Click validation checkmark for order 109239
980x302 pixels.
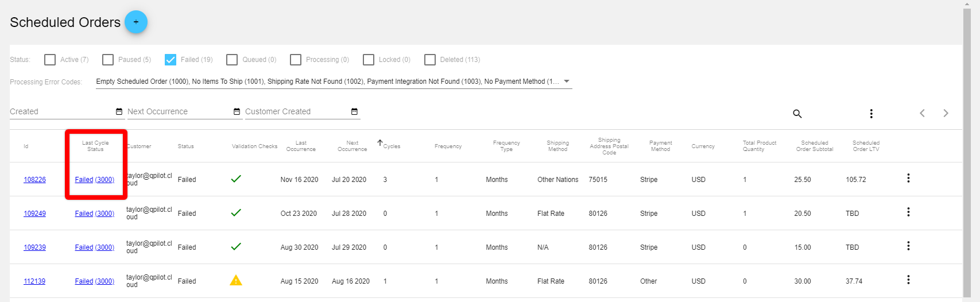click(x=236, y=246)
